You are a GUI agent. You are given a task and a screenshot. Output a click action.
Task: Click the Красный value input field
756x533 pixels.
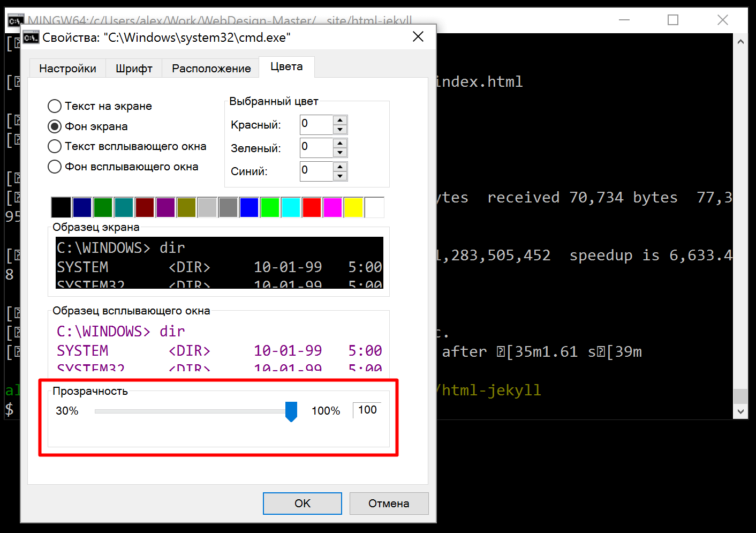click(x=316, y=125)
